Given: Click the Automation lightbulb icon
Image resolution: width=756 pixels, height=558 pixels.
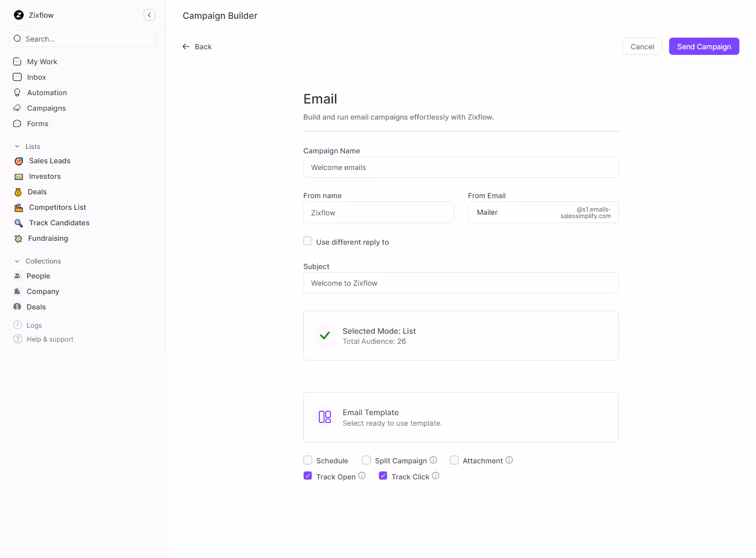Looking at the screenshot, I should pos(17,92).
